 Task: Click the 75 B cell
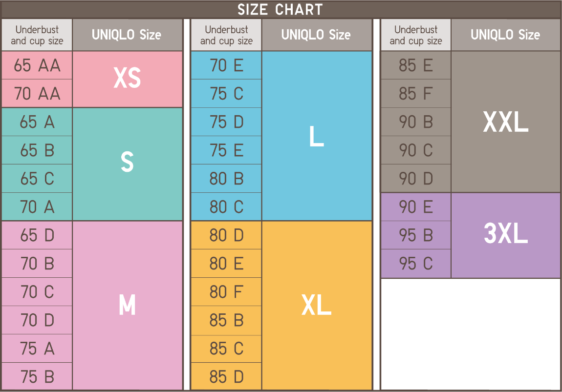(x=37, y=377)
